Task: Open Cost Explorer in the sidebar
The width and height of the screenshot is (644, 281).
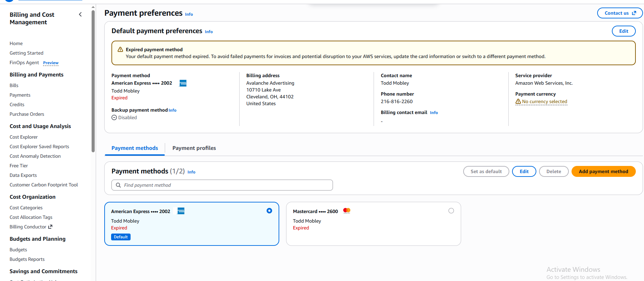Action: (24, 137)
